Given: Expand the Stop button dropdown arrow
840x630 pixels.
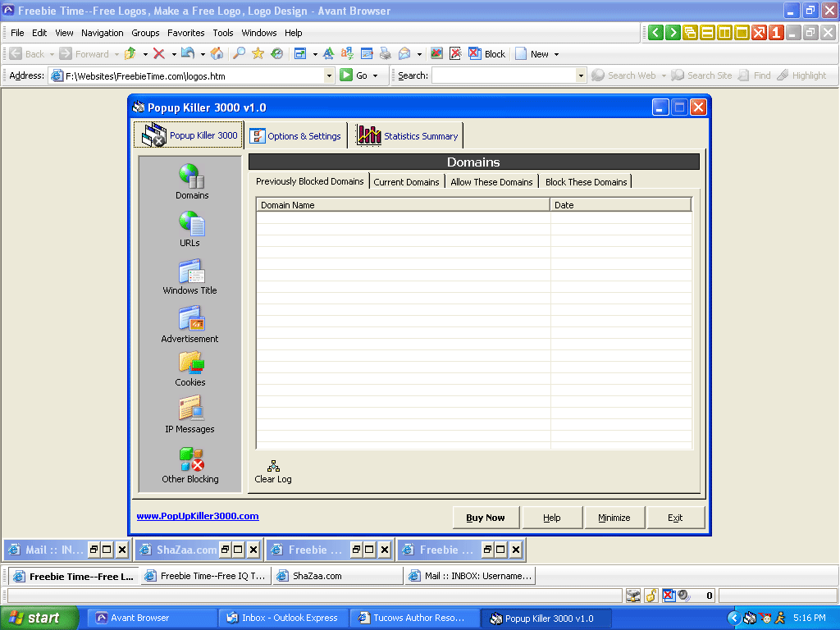Looking at the screenshot, I should [x=174, y=54].
